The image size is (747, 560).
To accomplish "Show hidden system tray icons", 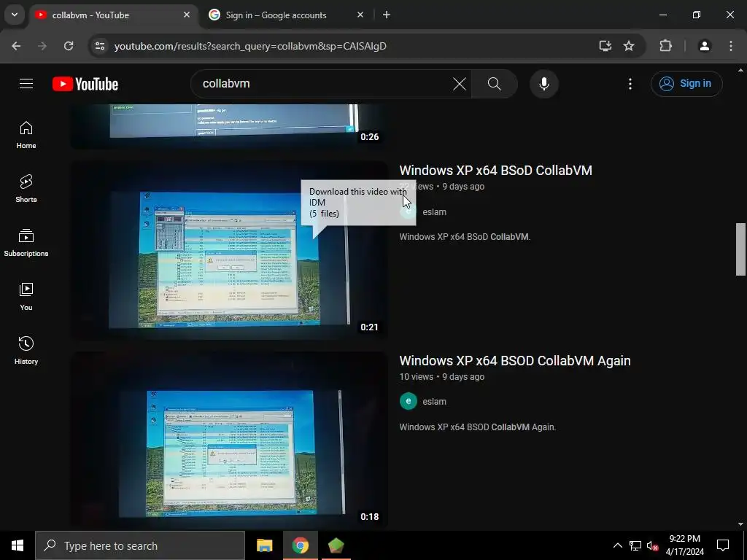I will [x=617, y=545].
